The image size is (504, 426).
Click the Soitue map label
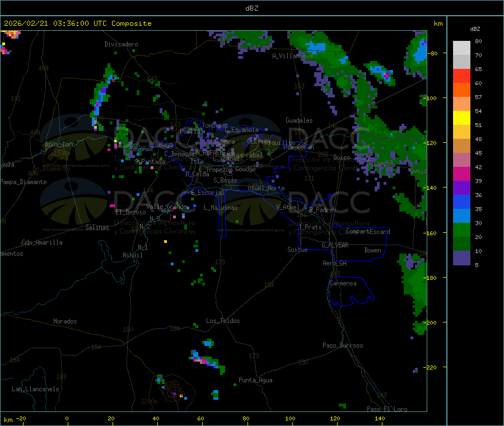click(297, 250)
